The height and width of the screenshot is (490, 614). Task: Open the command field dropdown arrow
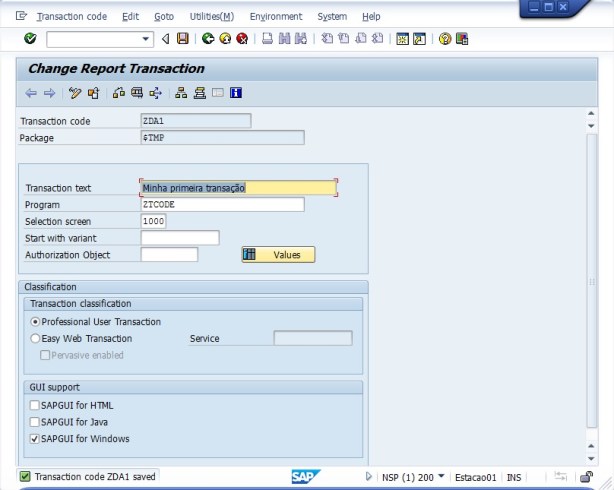(x=146, y=39)
